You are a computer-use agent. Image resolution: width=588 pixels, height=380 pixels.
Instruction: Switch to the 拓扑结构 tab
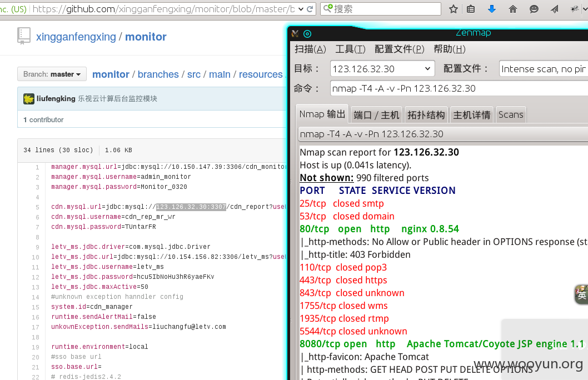pos(426,114)
